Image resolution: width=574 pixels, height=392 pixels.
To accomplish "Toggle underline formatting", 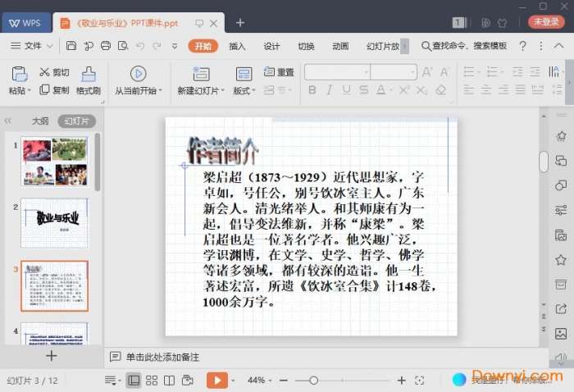I will pos(346,89).
